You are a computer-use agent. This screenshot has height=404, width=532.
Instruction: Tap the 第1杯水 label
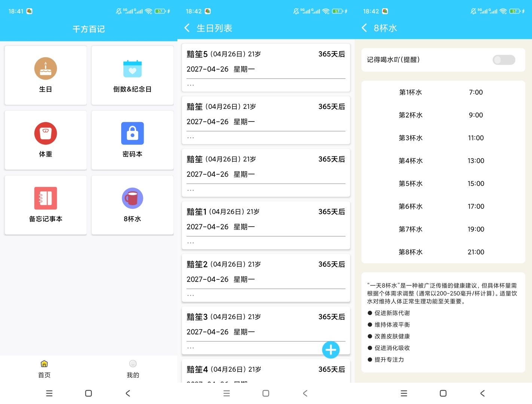tap(410, 92)
